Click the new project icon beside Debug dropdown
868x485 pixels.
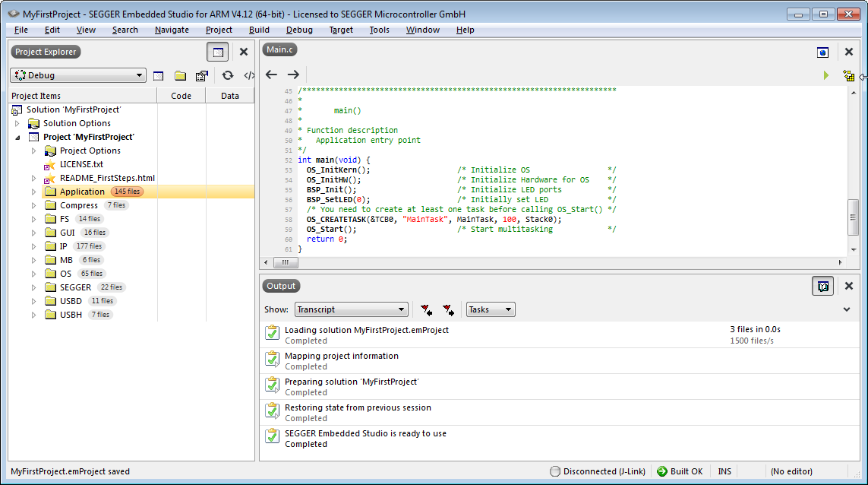pyautogui.click(x=158, y=75)
